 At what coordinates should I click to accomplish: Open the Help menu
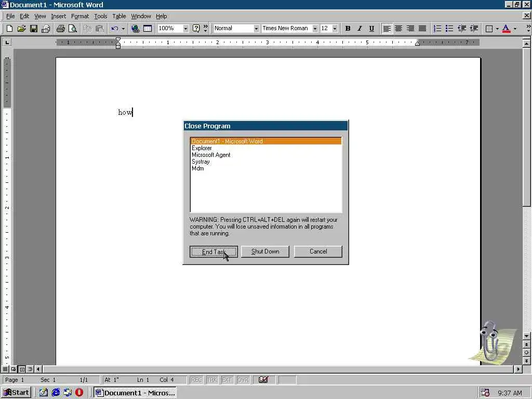(x=162, y=16)
